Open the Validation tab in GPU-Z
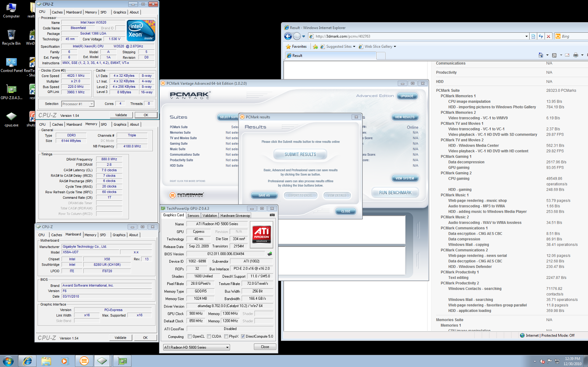The image size is (588, 367). 210,216
